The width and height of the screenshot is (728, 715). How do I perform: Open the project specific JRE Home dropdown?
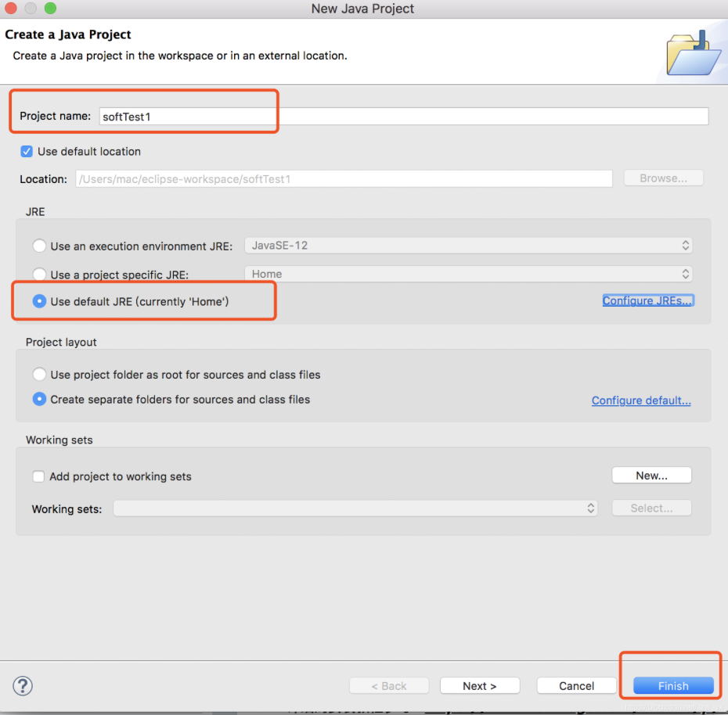[468, 275]
